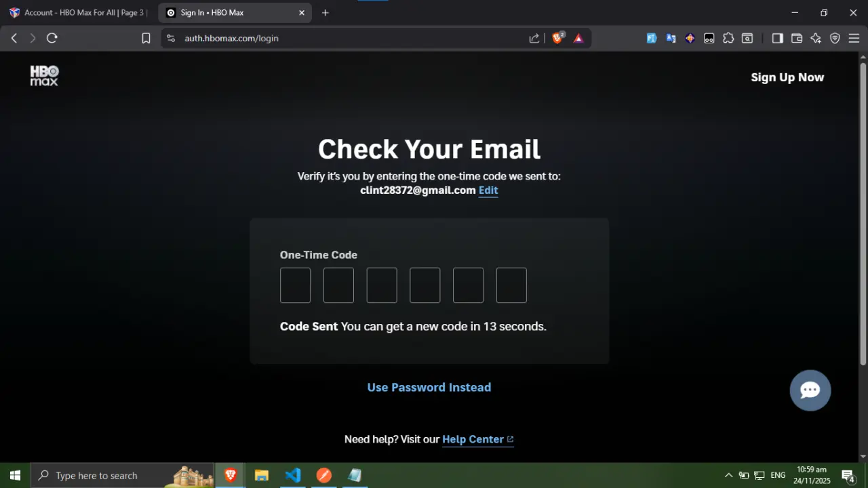Click the blue FI extension icon

point(652,38)
